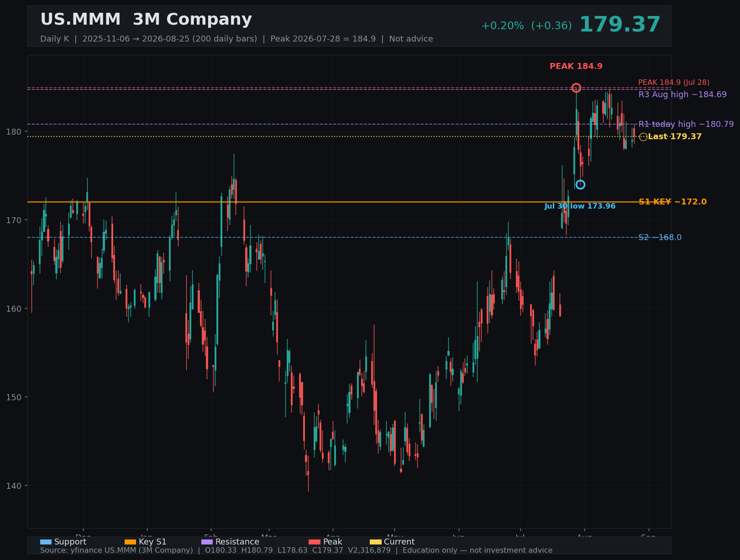Click the 'PEAK 184.9' bold annotation

pyautogui.click(x=576, y=66)
